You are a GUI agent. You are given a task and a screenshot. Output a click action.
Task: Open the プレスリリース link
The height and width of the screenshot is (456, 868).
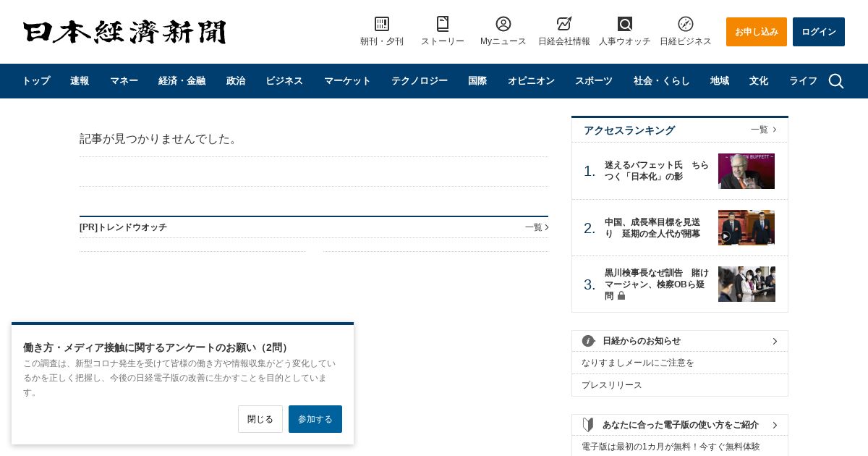[x=612, y=385]
